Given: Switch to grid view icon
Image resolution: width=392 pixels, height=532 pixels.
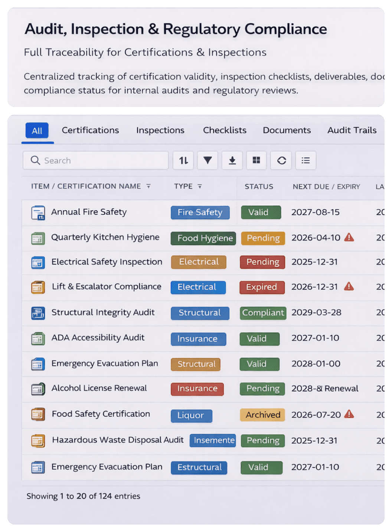Looking at the screenshot, I should (257, 160).
